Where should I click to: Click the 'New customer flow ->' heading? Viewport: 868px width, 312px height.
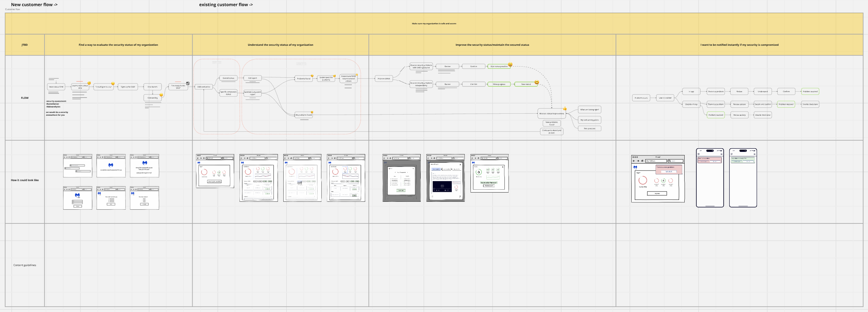34,5
